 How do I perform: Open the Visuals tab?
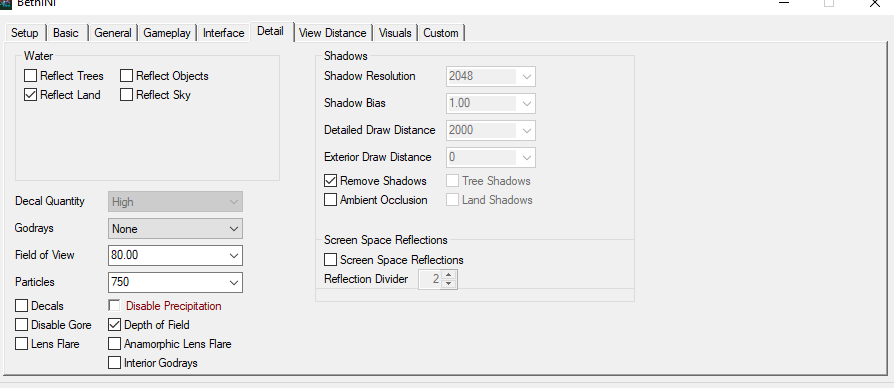pyautogui.click(x=395, y=33)
